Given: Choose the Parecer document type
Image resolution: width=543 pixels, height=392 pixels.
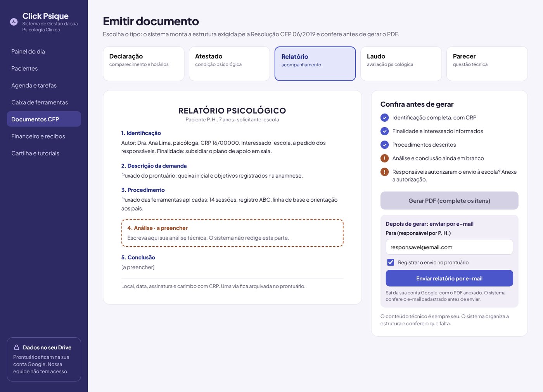Looking at the screenshot, I should (487, 64).
